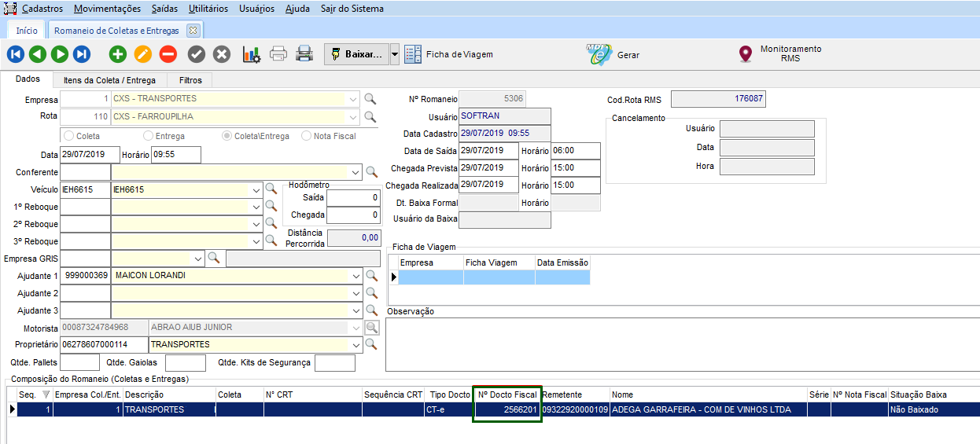Click the green next record arrow

click(x=60, y=54)
